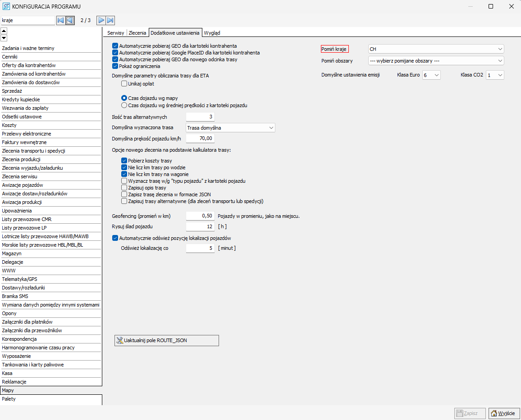Go to next search result
The width and height of the screenshot is (521, 420).
point(101,20)
